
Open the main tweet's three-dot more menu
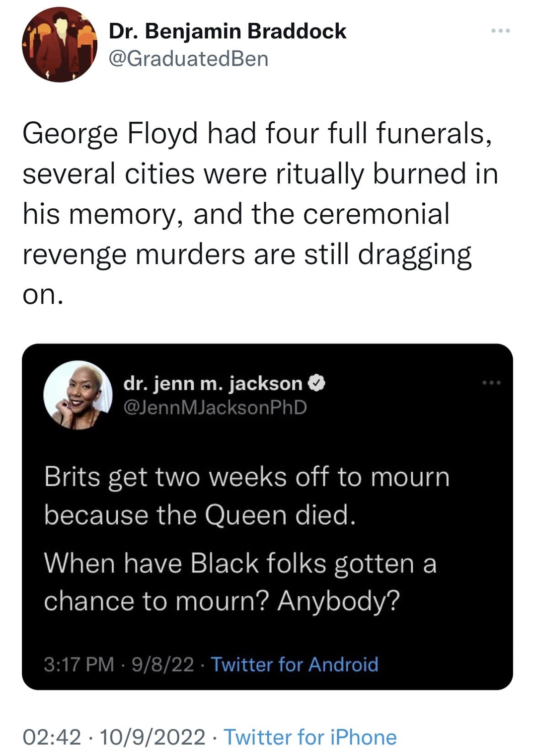500,31
